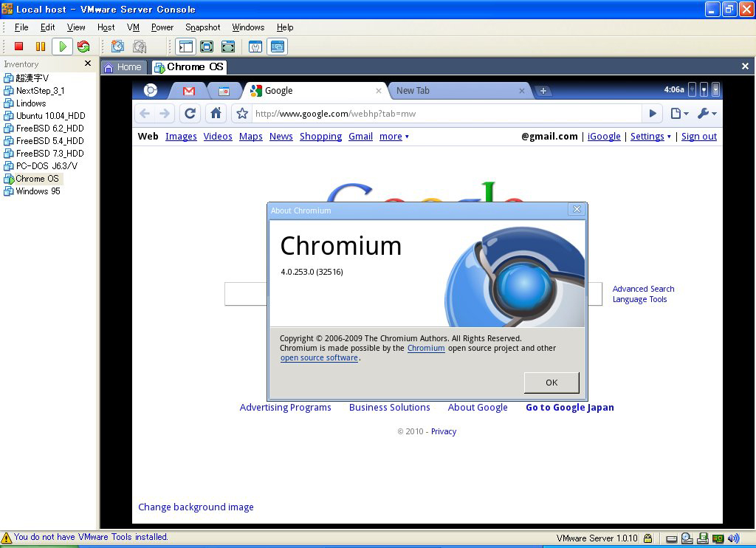Screen dimensions: 756x548
Task: Close the About Chromium dialog
Action: (x=577, y=209)
